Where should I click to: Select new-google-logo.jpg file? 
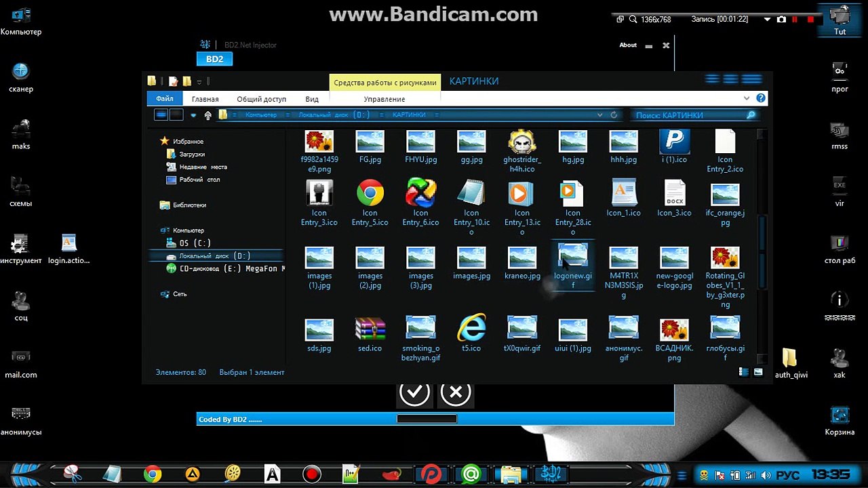pyautogui.click(x=674, y=268)
